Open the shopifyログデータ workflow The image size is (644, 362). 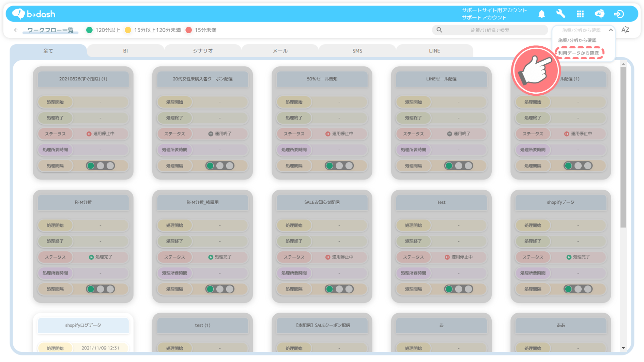83,325
